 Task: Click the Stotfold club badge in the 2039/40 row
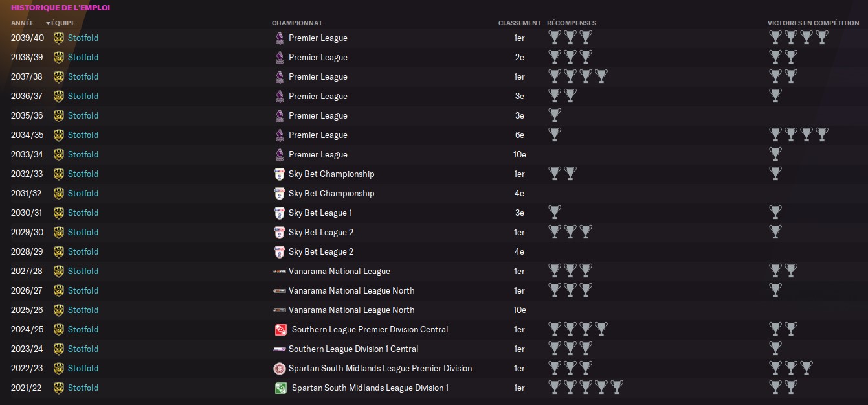tap(59, 38)
